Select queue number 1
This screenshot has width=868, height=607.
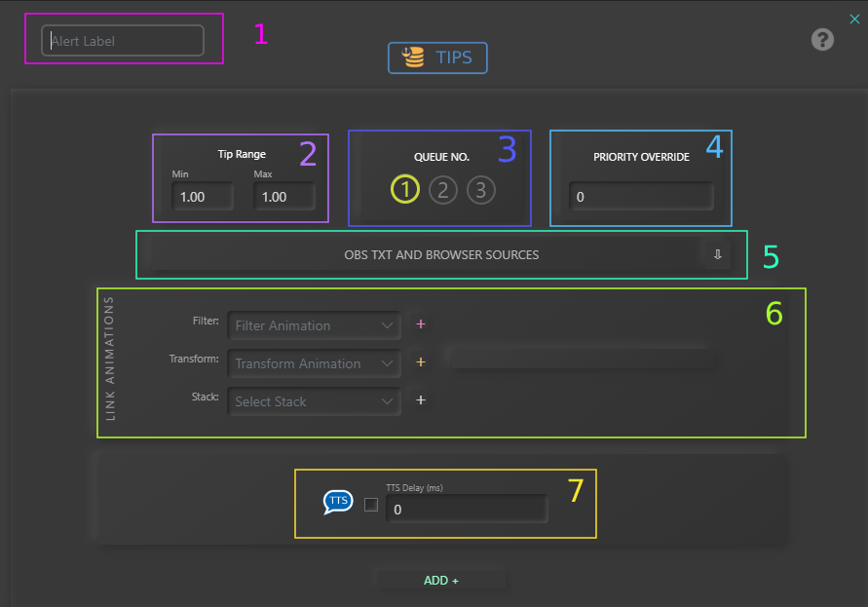(405, 189)
